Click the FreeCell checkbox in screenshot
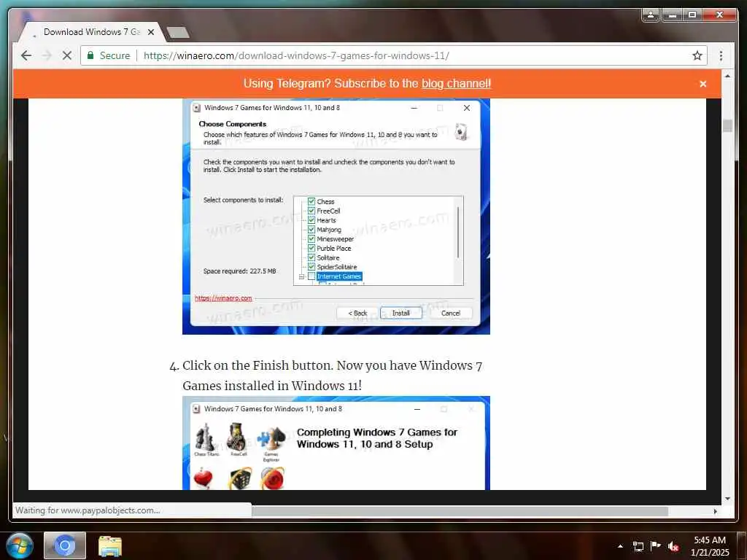The width and height of the screenshot is (747, 560). tap(311, 211)
